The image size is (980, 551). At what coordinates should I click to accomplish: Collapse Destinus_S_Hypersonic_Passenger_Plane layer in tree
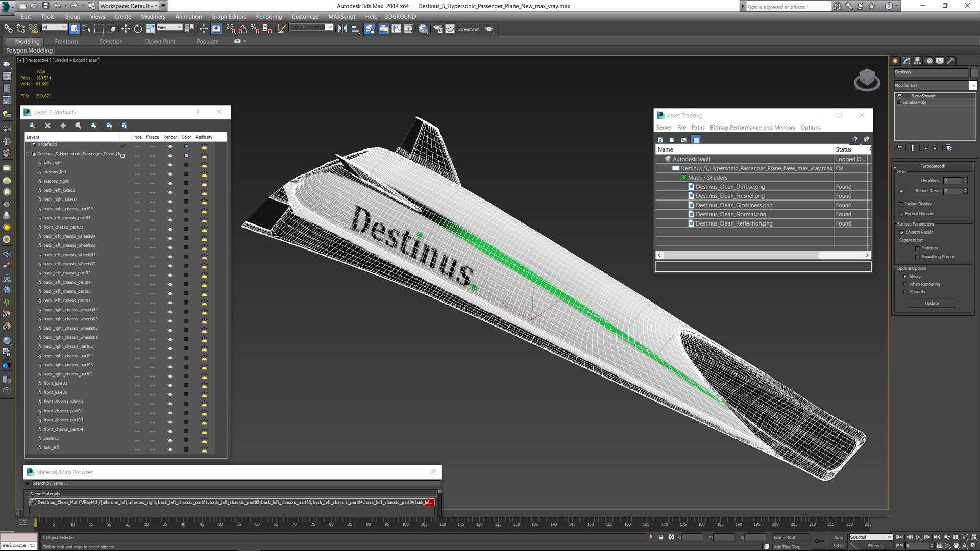tap(28, 154)
